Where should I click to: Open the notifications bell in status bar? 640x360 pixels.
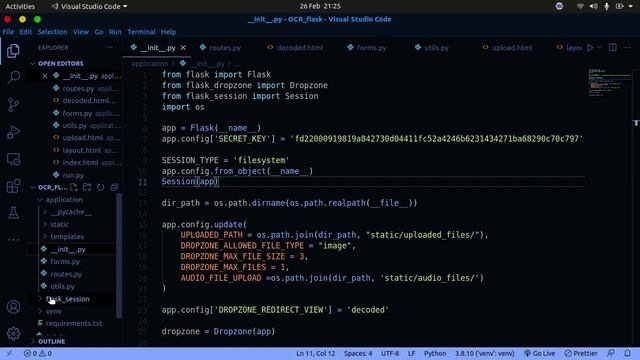pos(627,353)
